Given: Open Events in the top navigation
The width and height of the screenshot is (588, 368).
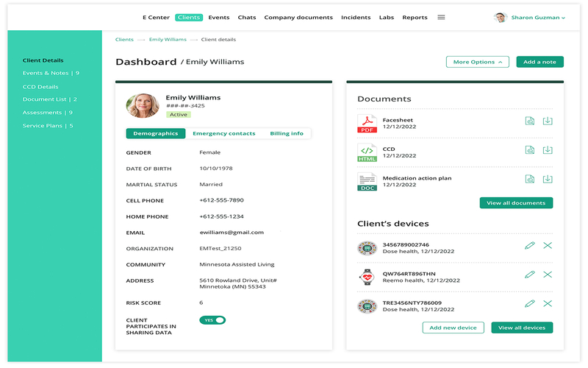Looking at the screenshot, I should coord(218,18).
